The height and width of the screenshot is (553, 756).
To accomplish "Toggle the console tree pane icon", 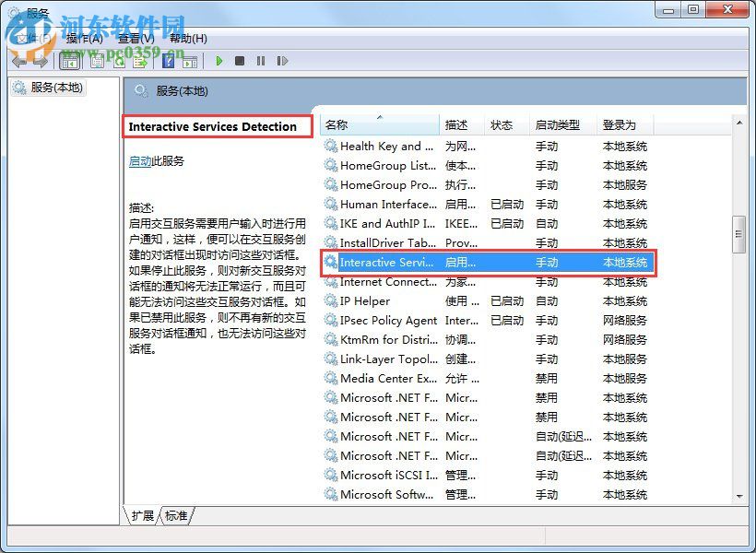I will click(70, 61).
